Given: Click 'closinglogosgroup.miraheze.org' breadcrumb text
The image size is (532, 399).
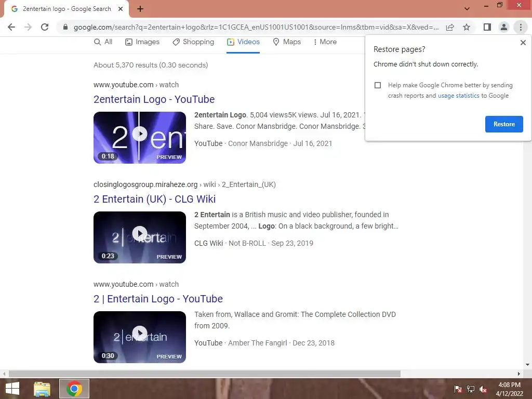Looking at the screenshot, I should click(x=145, y=184).
